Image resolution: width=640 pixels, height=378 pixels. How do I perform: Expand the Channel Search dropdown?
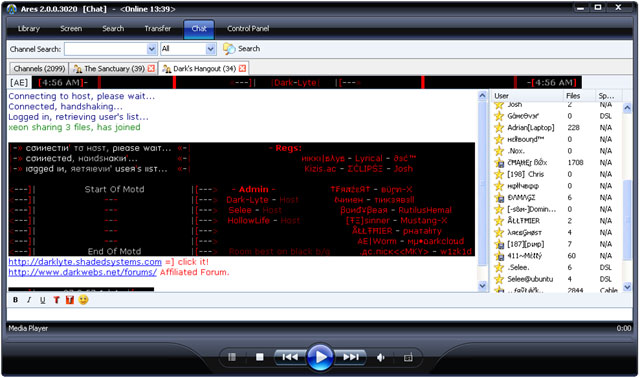tap(151, 49)
